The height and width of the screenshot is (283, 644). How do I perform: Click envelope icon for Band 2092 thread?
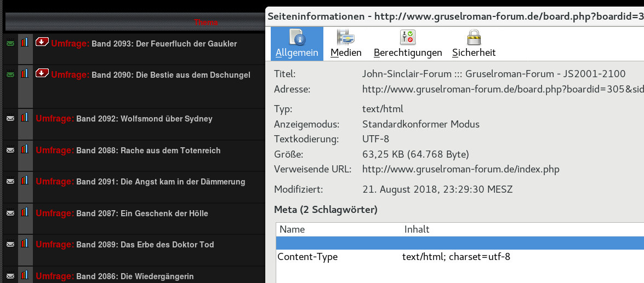pyautogui.click(x=10, y=119)
